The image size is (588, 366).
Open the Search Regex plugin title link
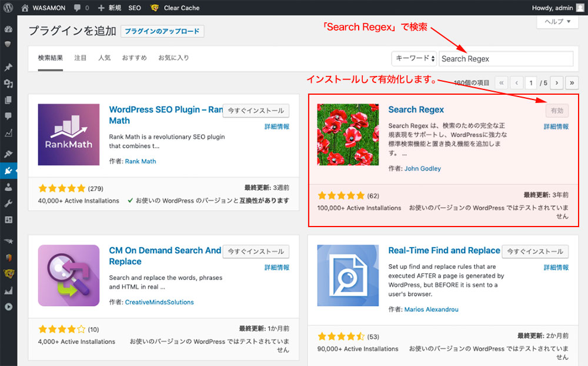tap(416, 109)
